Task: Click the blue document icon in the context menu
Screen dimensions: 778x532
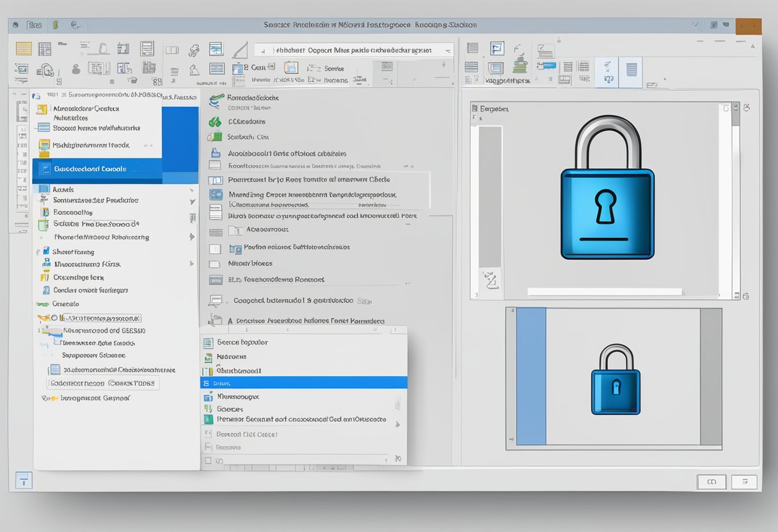Action: (210, 343)
